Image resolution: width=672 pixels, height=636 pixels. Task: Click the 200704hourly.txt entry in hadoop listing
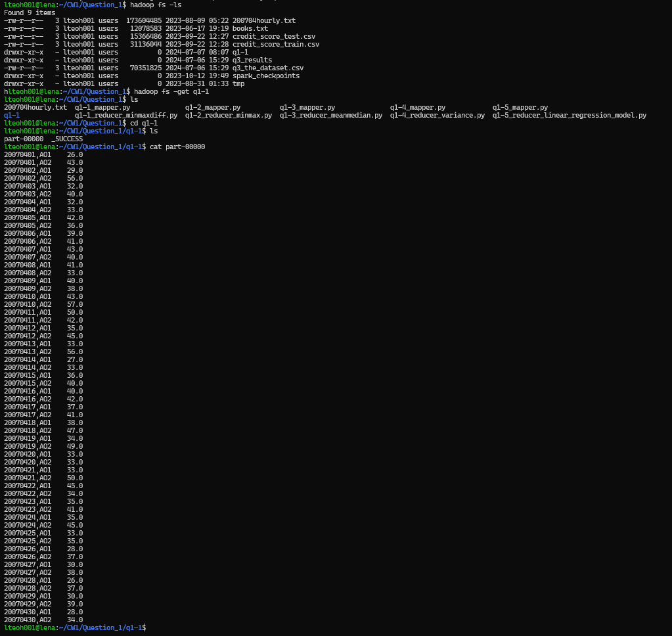(264, 20)
